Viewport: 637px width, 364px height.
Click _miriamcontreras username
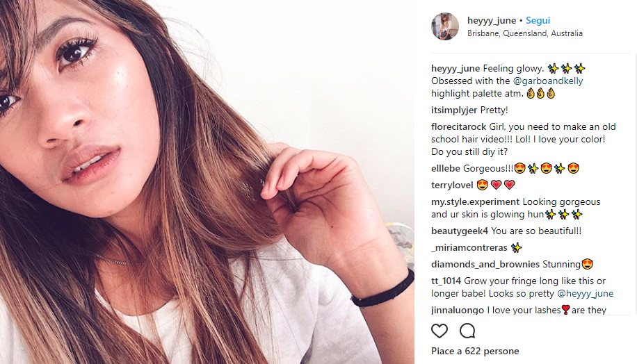pyautogui.click(x=469, y=247)
